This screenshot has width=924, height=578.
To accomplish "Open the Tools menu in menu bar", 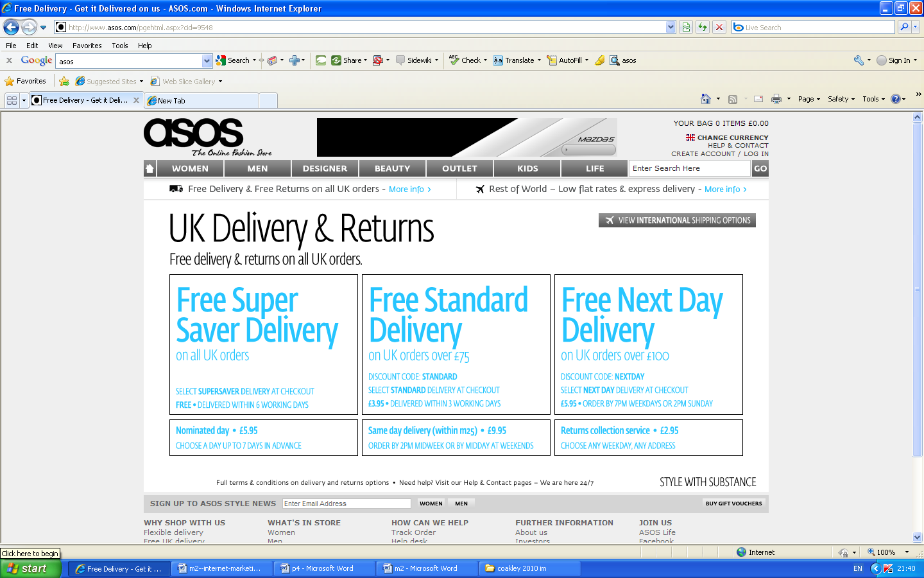I will pyautogui.click(x=120, y=46).
